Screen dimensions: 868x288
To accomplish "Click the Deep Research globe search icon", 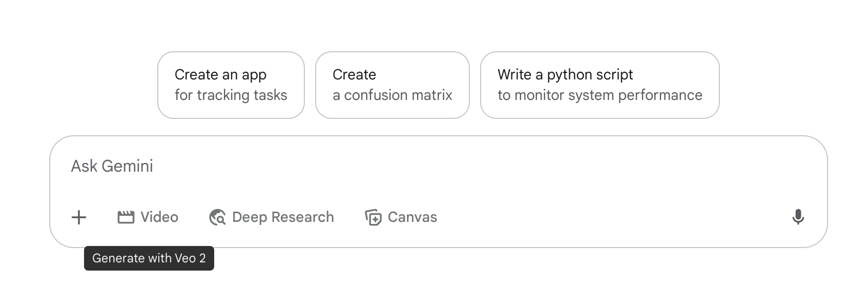I will click(217, 217).
